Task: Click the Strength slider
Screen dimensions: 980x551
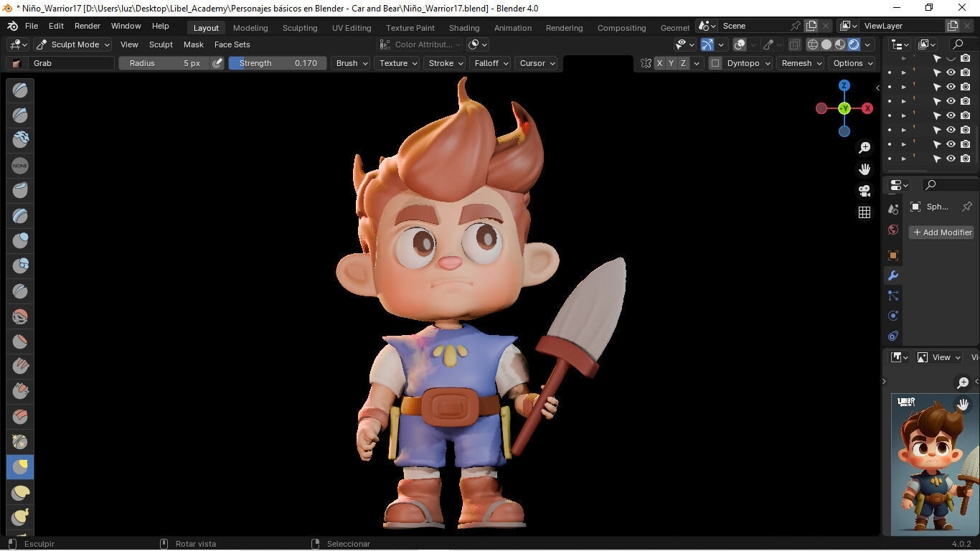Action: pyautogui.click(x=277, y=63)
